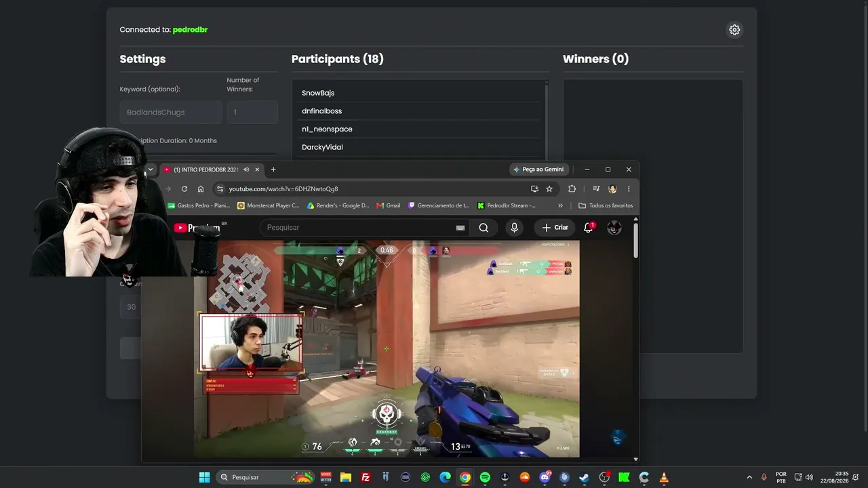Open Discord from the taskbar
Viewport: 868px width, 488px height.
(545, 477)
